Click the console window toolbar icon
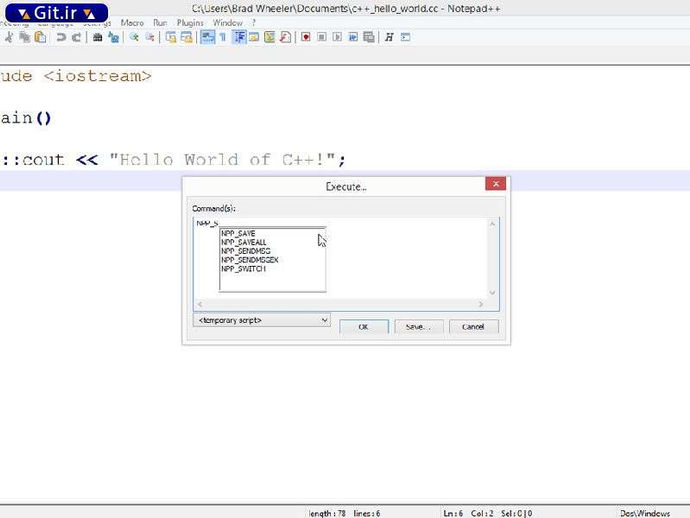Screen dimensions: 690x518 coord(405,37)
